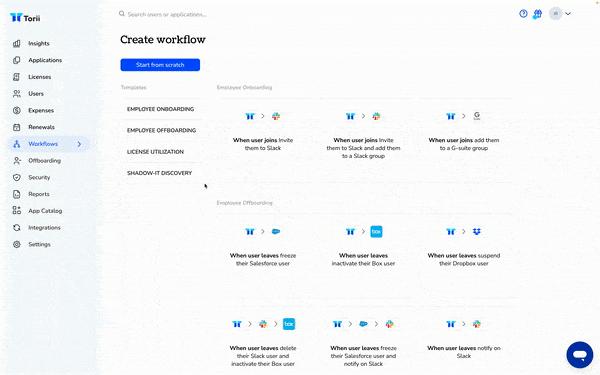Open the Security shield icon

[16, 177]
